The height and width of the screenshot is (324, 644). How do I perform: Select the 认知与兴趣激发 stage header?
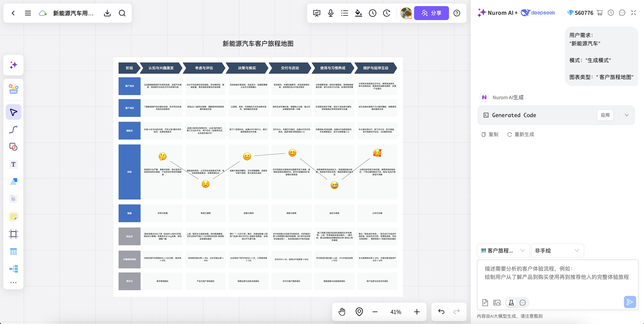[x=161, y=68]
